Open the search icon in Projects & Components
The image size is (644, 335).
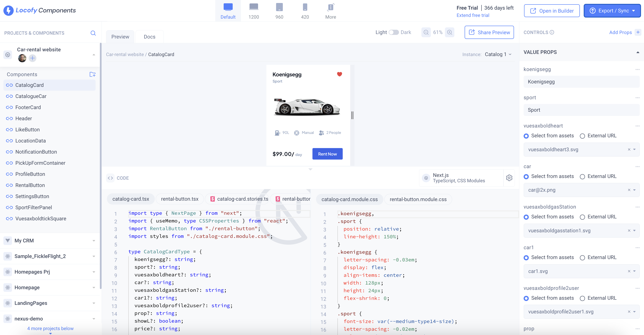pos(93,33)
